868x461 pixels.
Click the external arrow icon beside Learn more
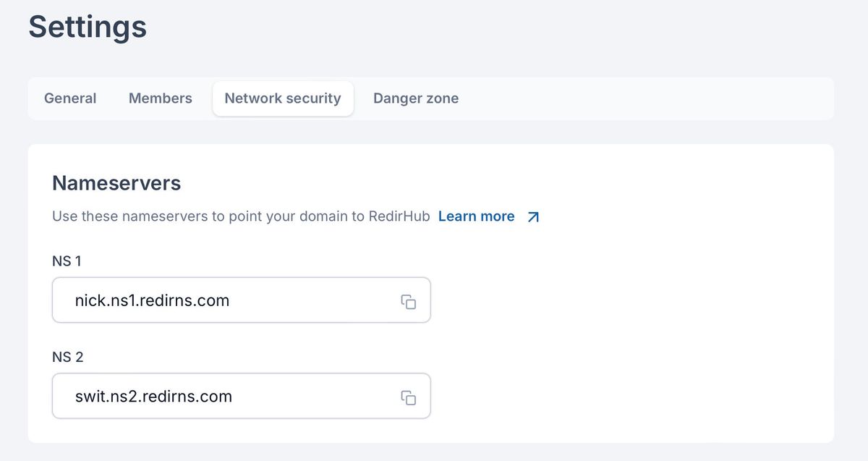coord(533,217)
